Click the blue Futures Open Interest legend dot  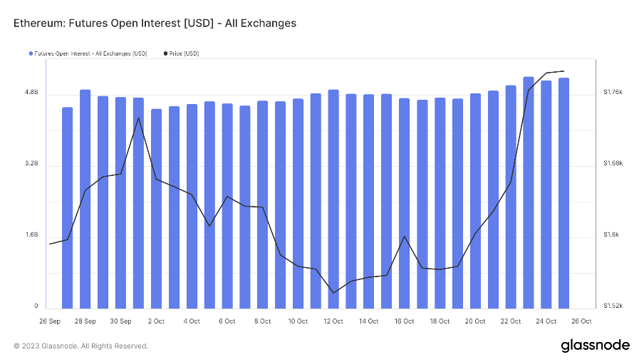31,53
